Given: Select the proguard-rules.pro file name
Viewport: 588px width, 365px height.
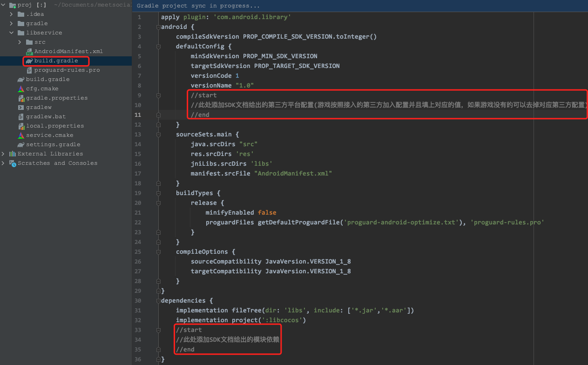Looking at the screenshot, I should click(x=67, y=70).
